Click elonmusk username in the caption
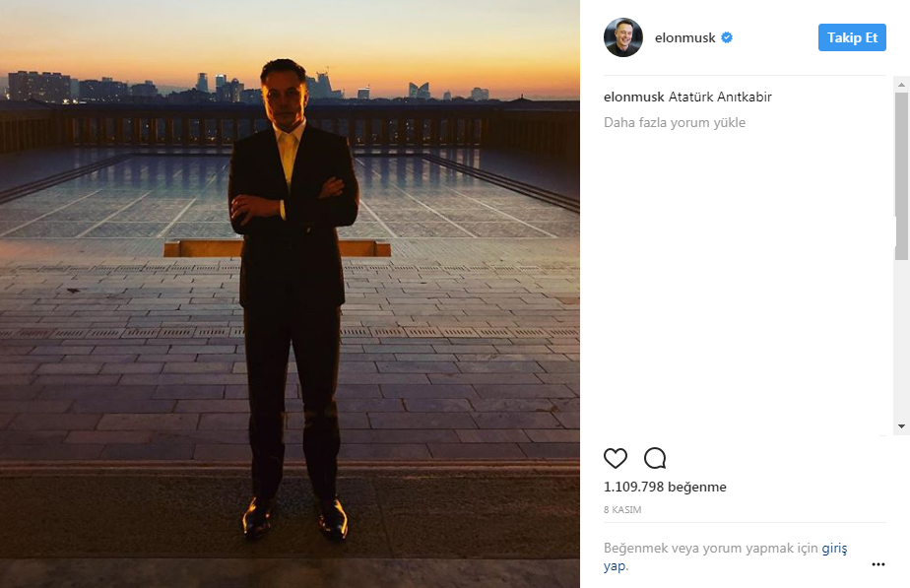 coord(633,98)
